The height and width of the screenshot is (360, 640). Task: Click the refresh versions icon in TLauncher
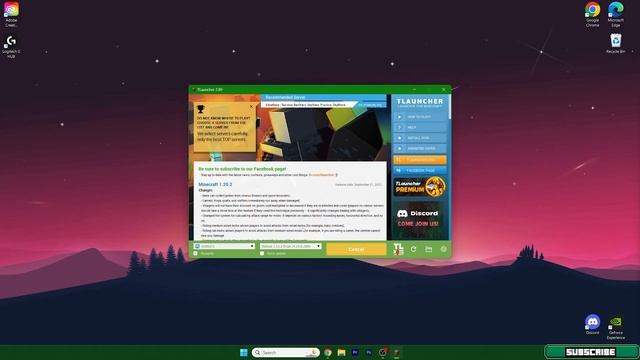pos(413,249)
